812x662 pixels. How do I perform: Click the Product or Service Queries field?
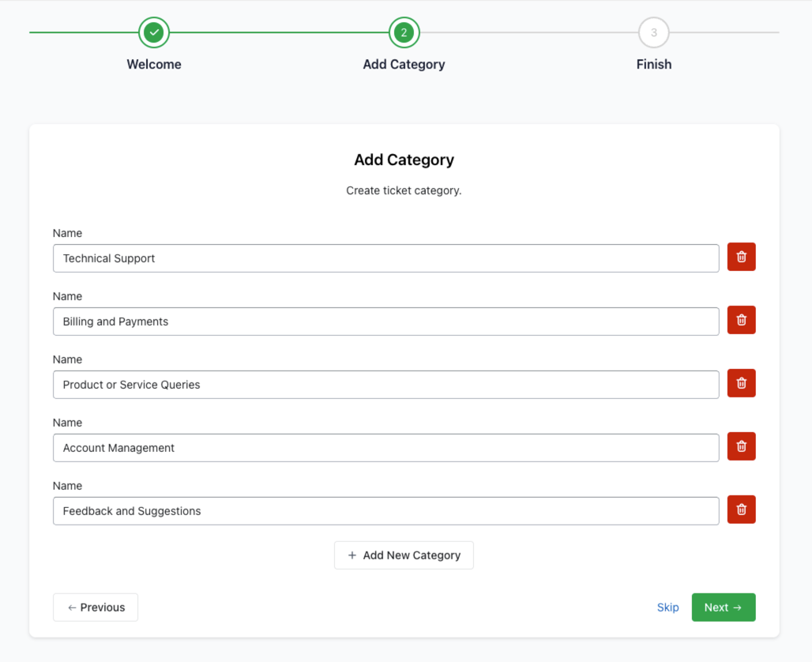click(x=385, y=385)
